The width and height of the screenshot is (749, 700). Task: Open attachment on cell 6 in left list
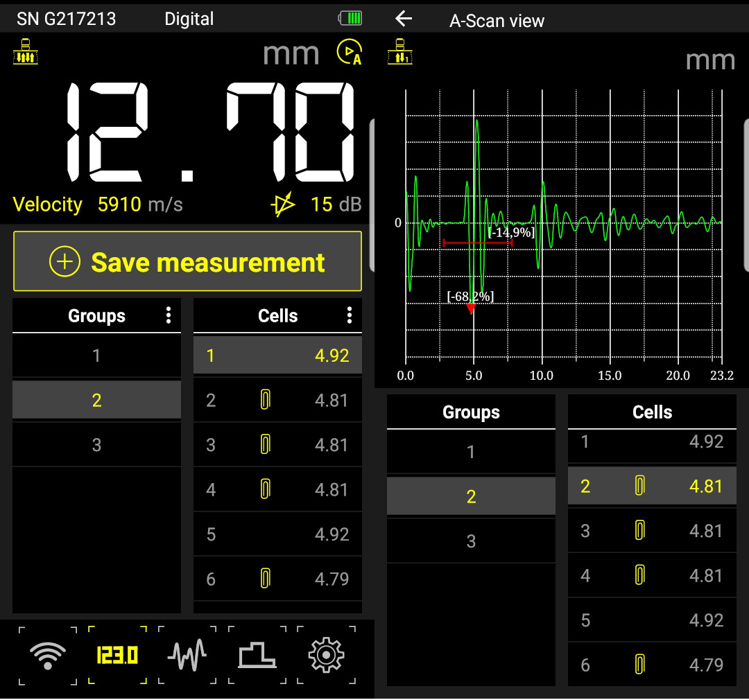265,579
